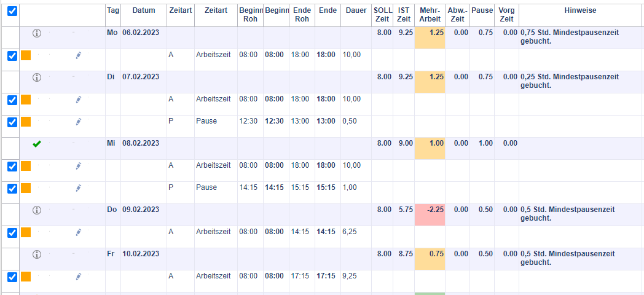Click the Hinweise column header
The image size is (644, 295).
pyautogui.click(x=580, y=11)
